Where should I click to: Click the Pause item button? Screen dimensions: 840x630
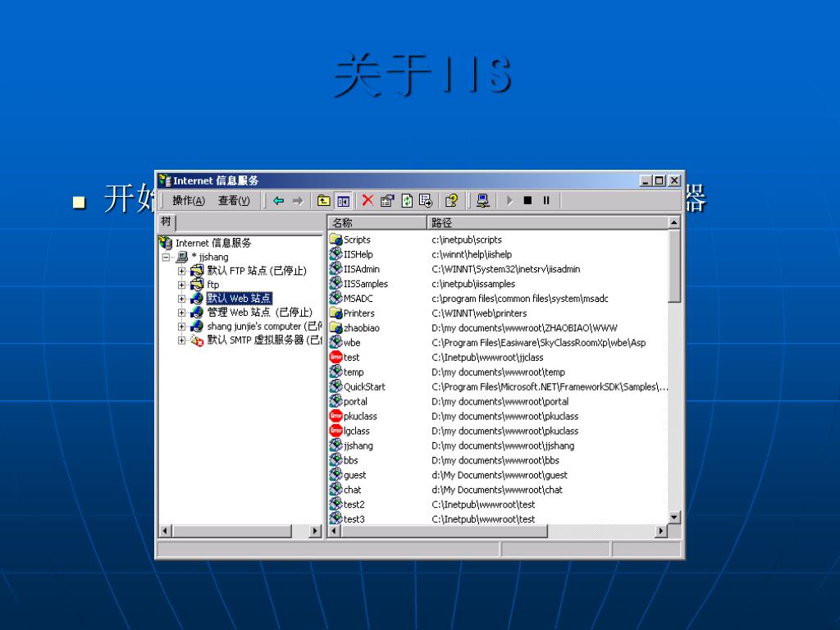tap(546, 201)
